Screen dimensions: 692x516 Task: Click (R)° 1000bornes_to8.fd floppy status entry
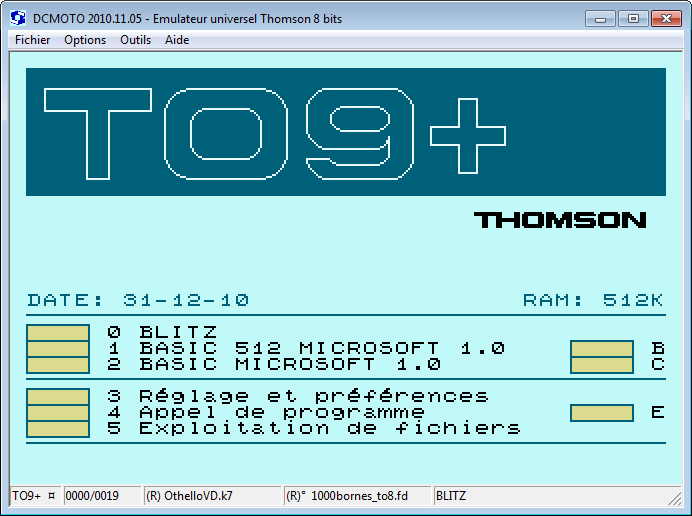coord(357,496)
